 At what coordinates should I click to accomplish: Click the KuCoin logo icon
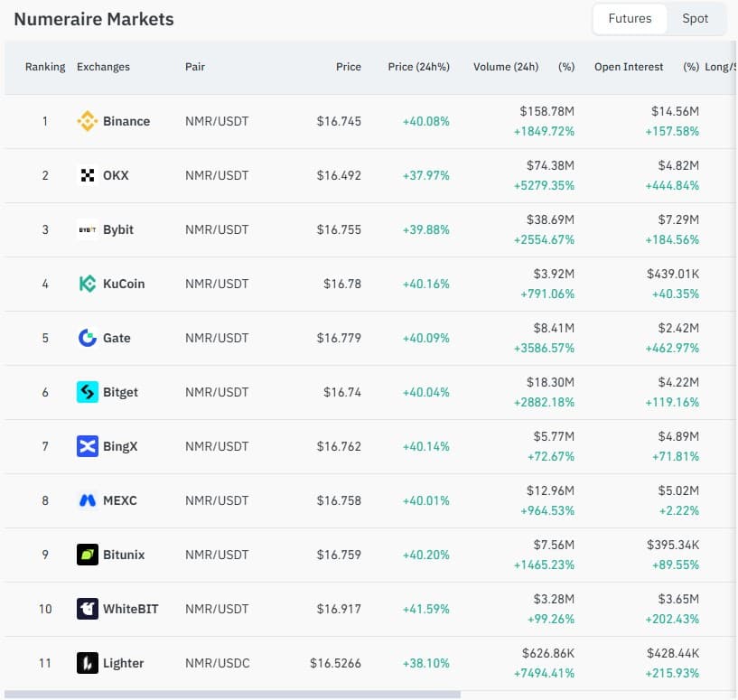pyautogui.click(x=88, y=284)
